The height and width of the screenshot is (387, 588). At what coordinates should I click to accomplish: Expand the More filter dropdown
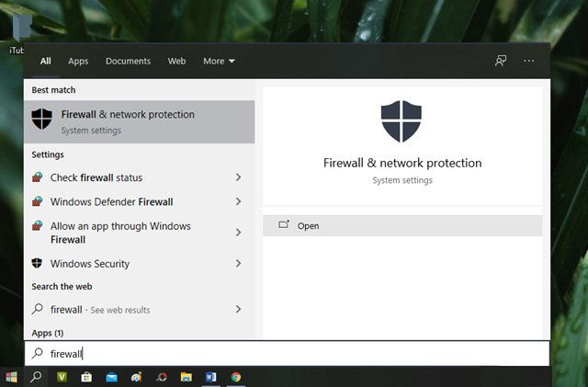click(x=219, y=62)
